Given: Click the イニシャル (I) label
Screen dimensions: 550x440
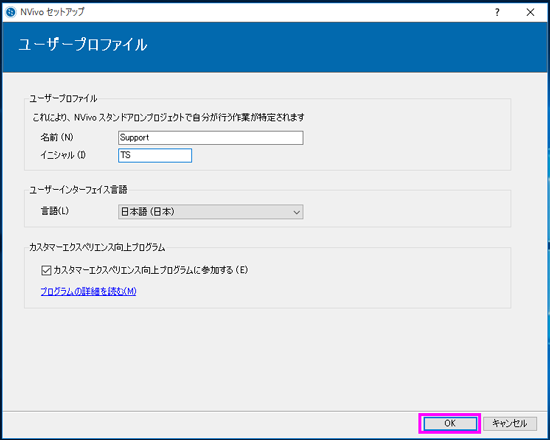Looking at the screenshot, I should [63, 155].
